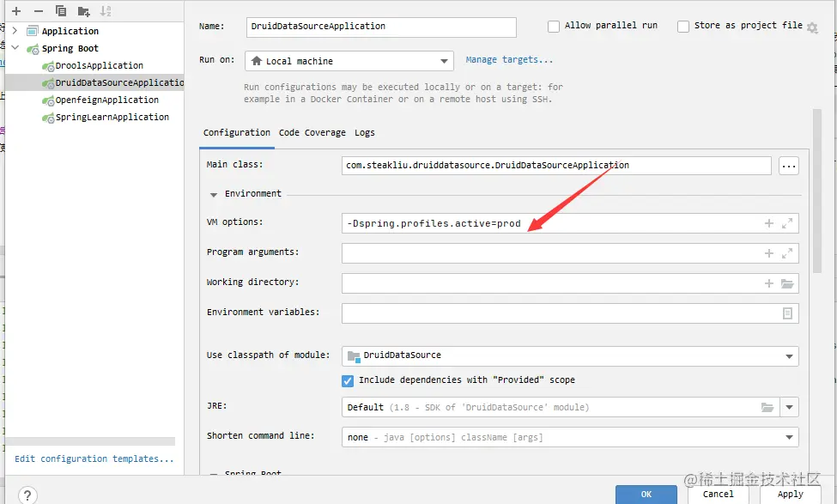
Task: Uncheck Include dependencies with Provided scope
Action: click(348, 380)
